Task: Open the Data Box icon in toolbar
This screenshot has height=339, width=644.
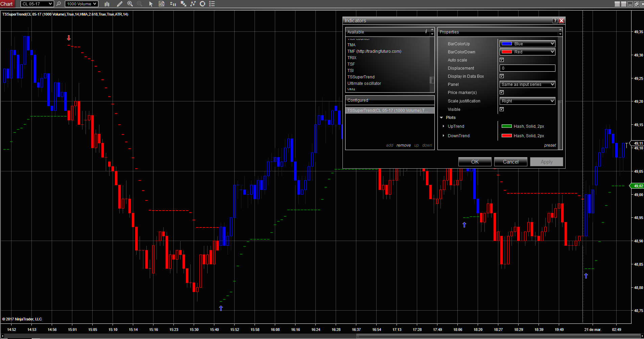Action: click(162, 4)
